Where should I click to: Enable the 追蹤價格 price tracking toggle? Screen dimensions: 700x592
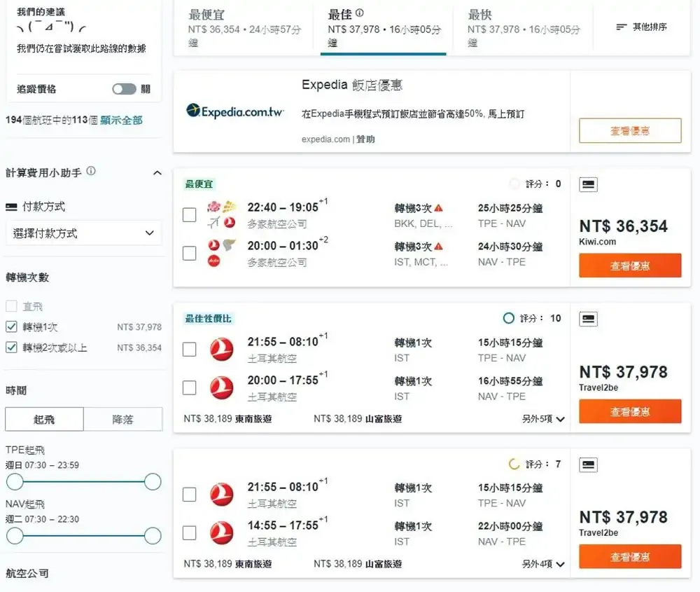click(124, 90)
